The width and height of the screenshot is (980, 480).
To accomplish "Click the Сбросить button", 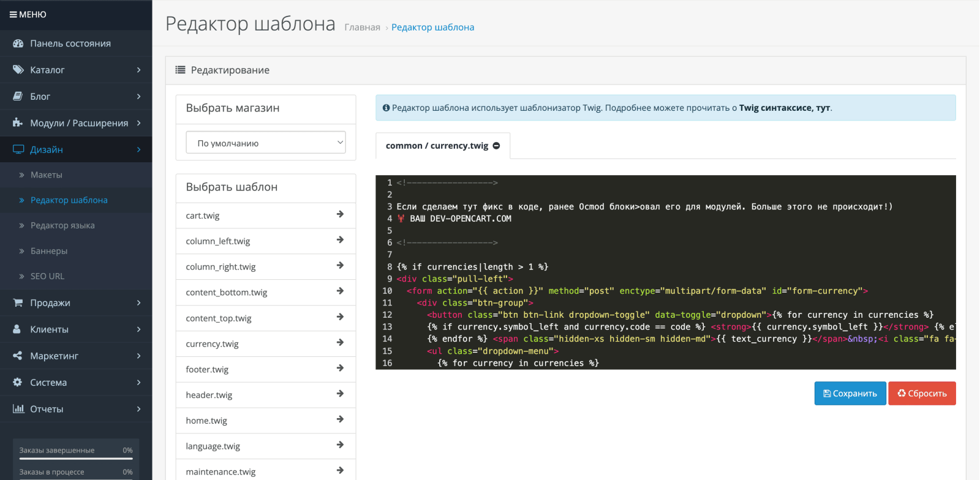I will tap(922, 394).
